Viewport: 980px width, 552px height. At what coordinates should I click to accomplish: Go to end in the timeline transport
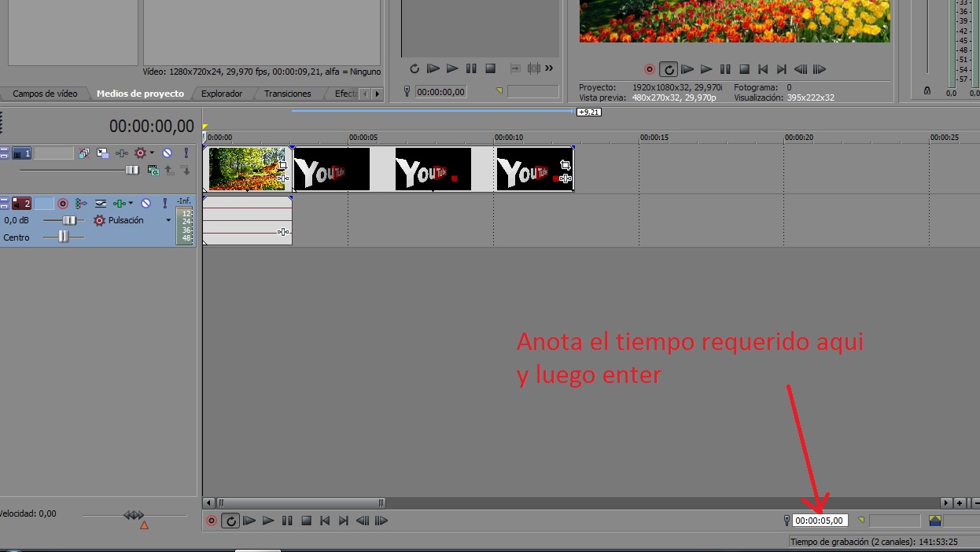coord(343,521)
